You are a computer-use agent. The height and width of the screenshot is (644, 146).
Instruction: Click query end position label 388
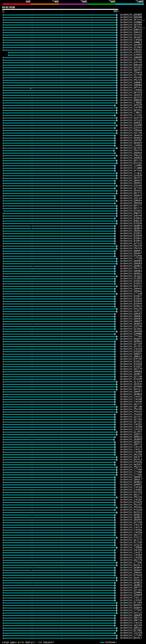click(x=115, y=11)
